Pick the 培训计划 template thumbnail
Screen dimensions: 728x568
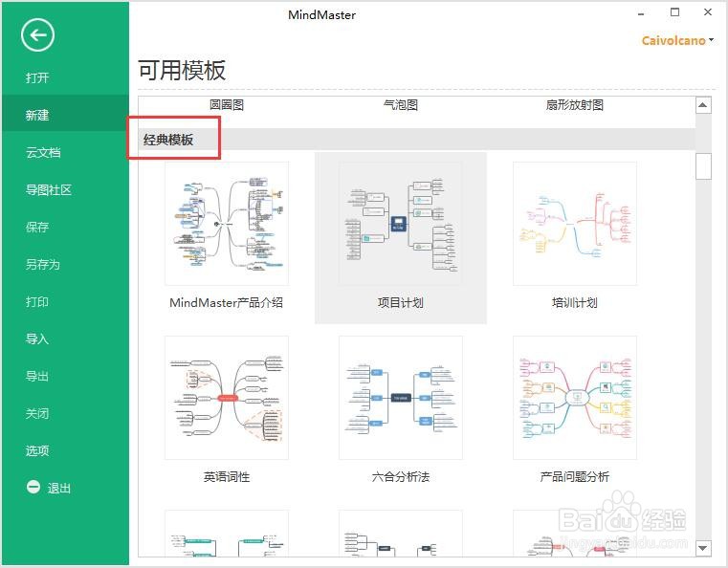[575, 224]
